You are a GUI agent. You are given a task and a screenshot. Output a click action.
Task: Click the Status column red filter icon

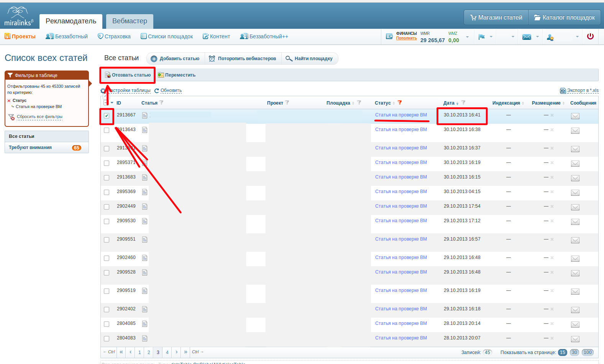[x=400, y=103]
